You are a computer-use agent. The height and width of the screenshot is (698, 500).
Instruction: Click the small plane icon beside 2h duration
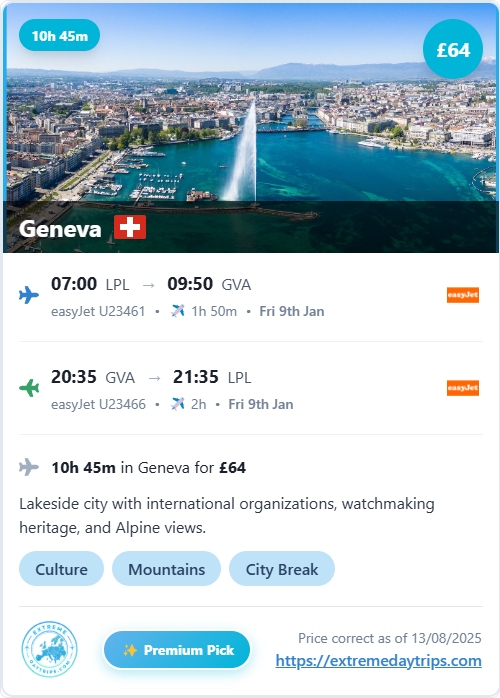pyautogui.click(x=178, y=404)
